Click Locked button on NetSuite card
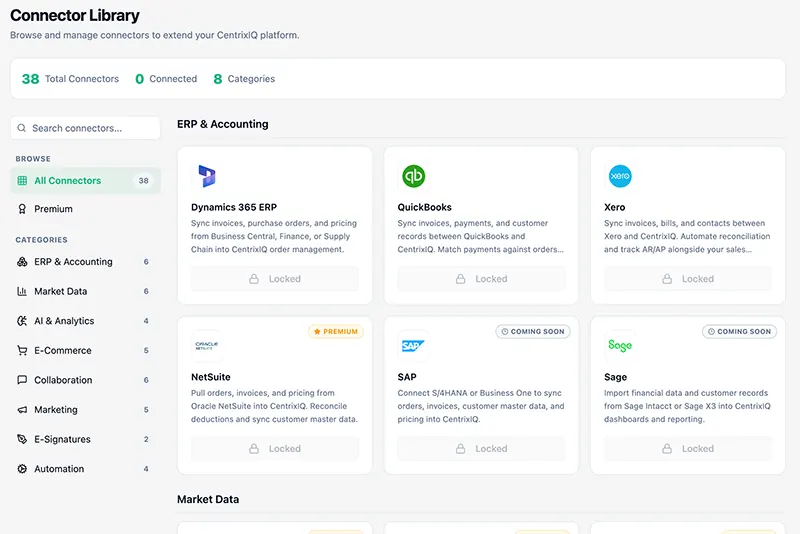Viewport: 800px width, 534px height. click(x=274, y=449)
